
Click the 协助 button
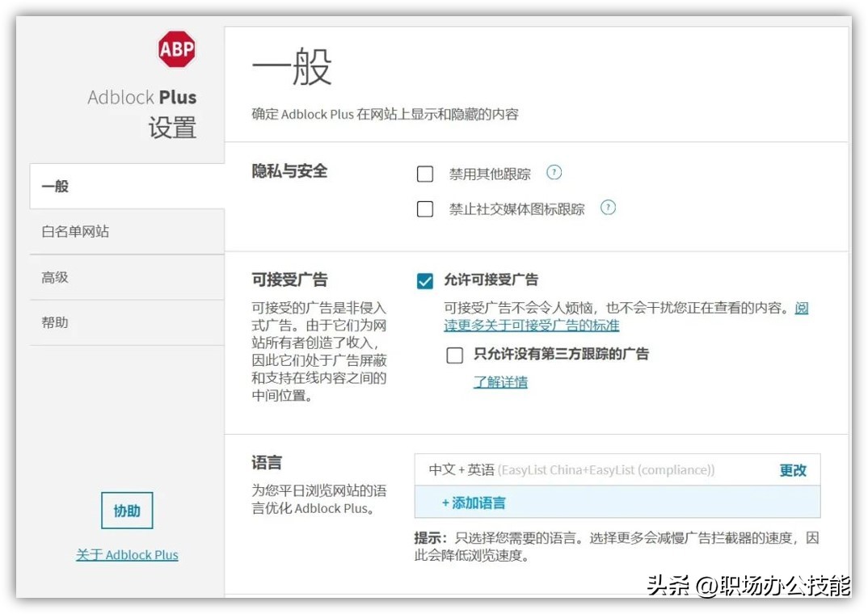[x=126, y=510]
